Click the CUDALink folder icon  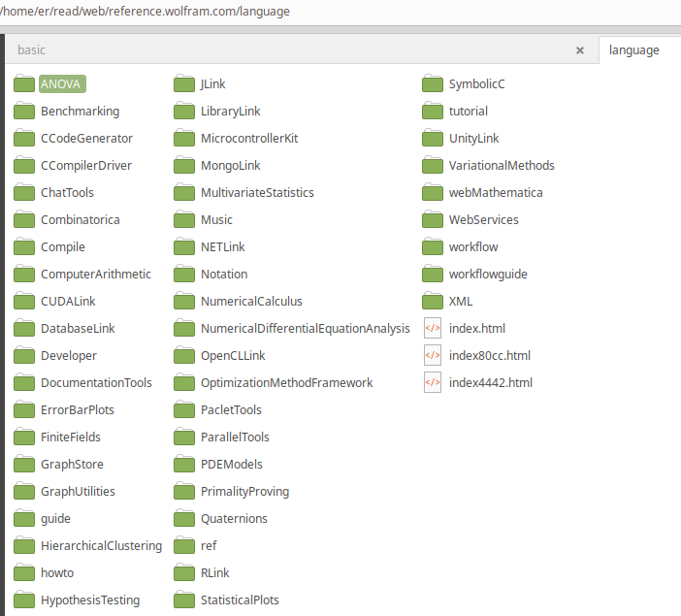pos(24,301)
